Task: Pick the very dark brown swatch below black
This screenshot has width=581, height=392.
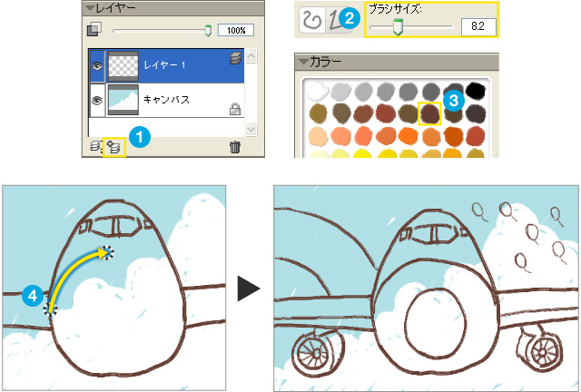Action: tap(476, 113)
